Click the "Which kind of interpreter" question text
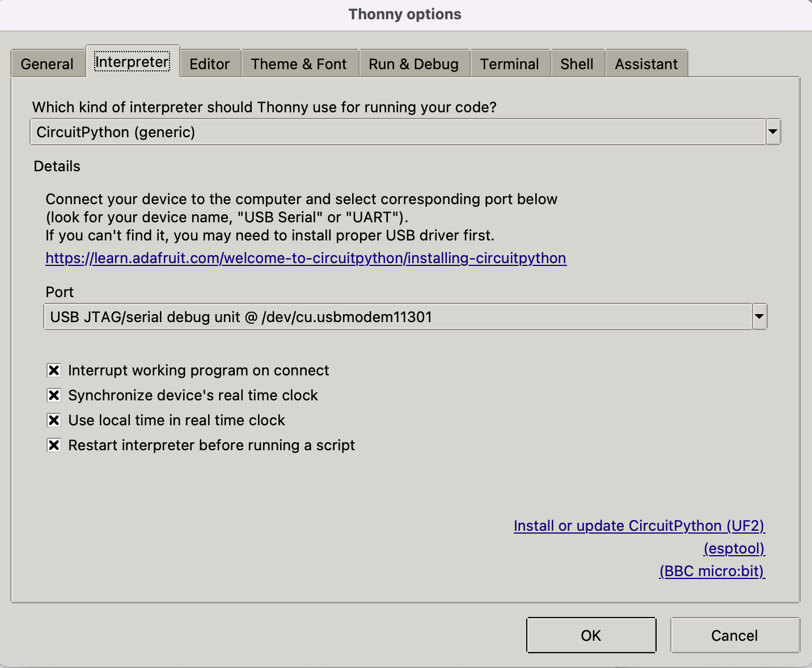The width and height of the screenshot is (812, 668). [x=264, y=107]
